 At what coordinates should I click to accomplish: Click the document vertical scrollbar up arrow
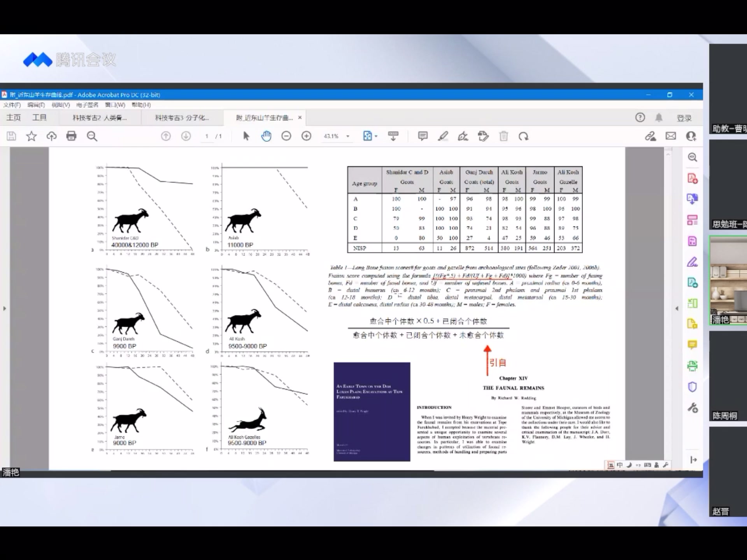coord(668,154)
